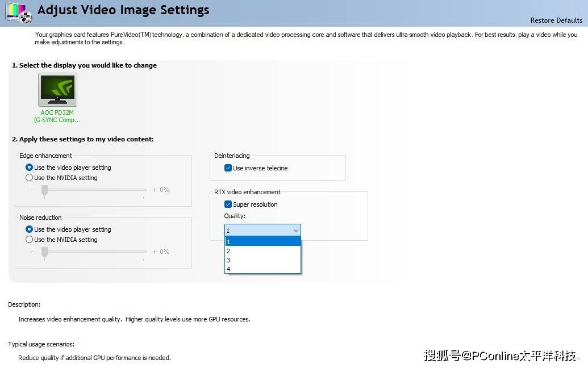Click the Edge enhancement slider handle
This screenshot has width=588, height=368.
coord(44,190)
